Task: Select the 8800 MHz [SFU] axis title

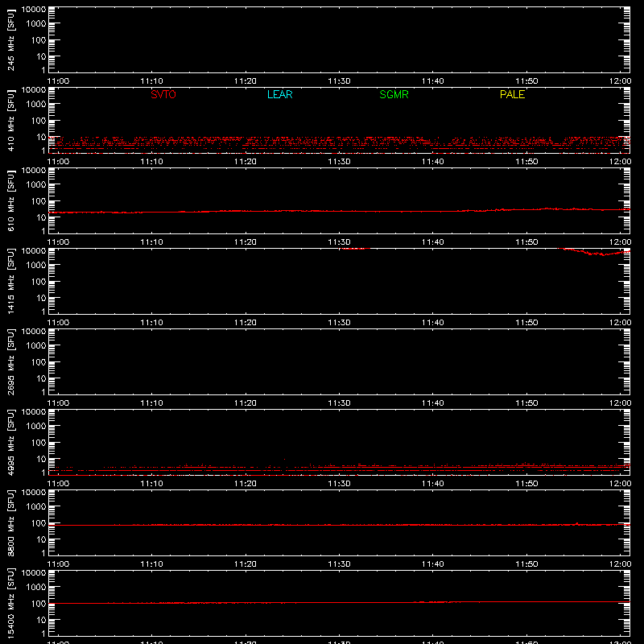Action: (x=11, y=522)
